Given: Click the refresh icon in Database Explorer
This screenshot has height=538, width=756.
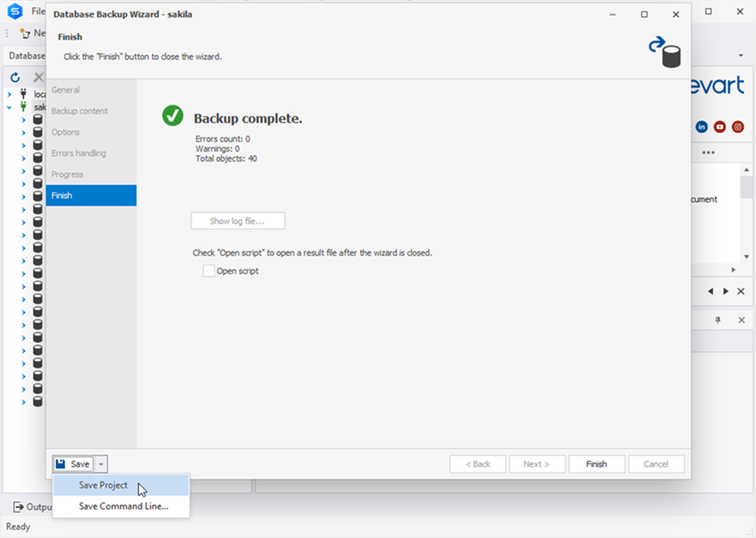Looking at the screenshot, I should coord(15,78).
